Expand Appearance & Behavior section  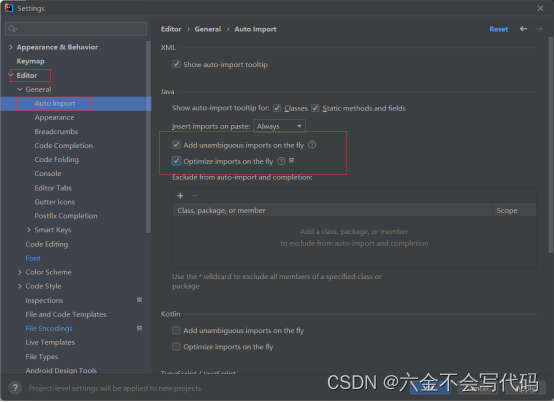click(11, 47)
